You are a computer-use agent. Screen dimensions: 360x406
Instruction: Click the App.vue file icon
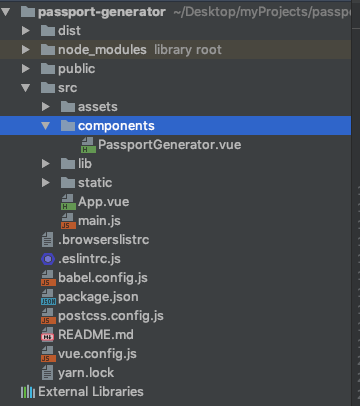[x=68, y=202]
